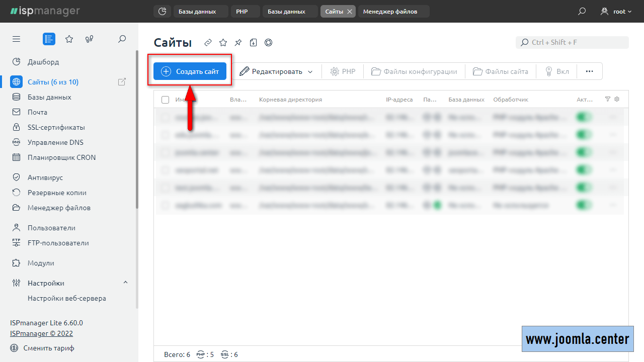The height and width of the screenshot is (362, 644).
Task: Expand the Редактировать dropdown arrow
Action: point(310,72)
